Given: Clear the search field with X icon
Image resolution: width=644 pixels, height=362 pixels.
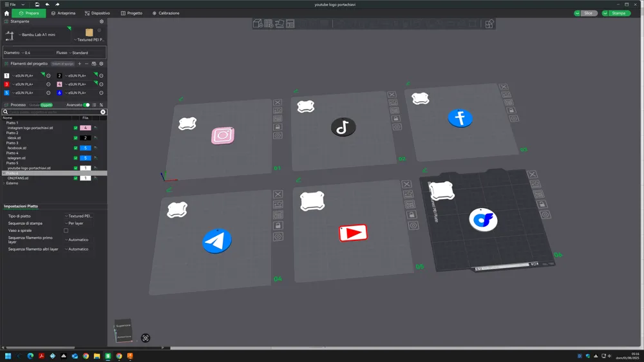Looking at the screenshot, I should pyautogui.click(x=103, y=112).
